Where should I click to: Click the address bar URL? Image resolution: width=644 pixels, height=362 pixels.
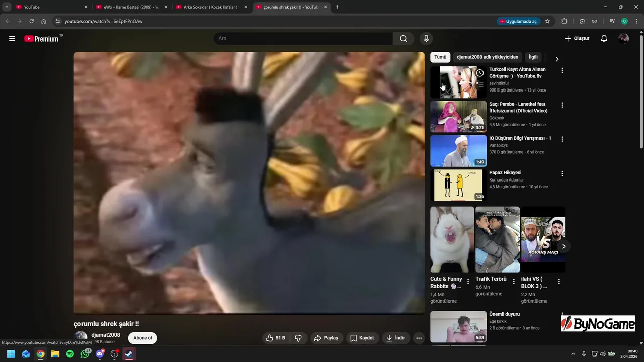tap(104, 21)
